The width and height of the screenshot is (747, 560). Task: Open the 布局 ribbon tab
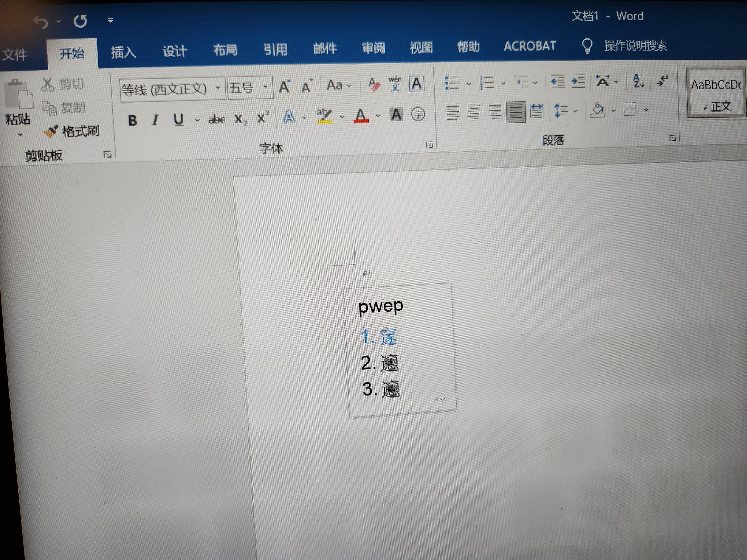pos(225,50)
